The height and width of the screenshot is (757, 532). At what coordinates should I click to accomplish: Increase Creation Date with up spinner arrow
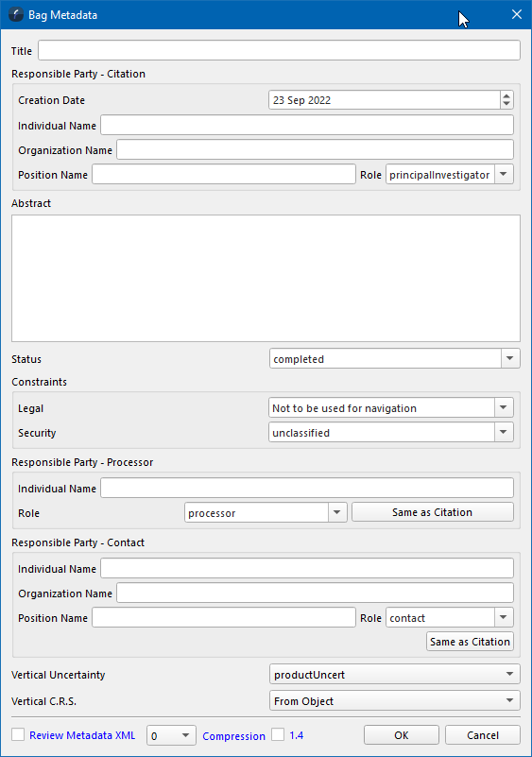[x=506, y=96]
